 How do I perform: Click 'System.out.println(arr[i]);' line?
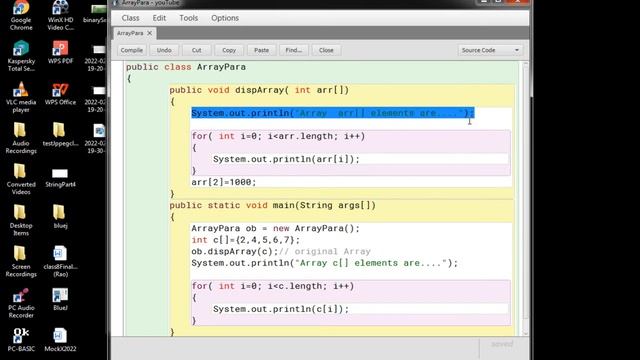(x=286, y=159)
